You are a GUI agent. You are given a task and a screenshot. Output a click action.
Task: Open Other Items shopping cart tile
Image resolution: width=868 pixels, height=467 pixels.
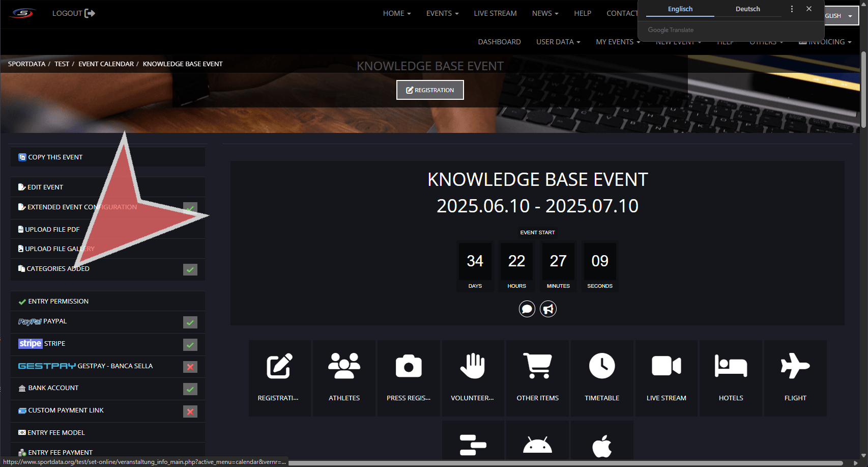pos(538,366)
